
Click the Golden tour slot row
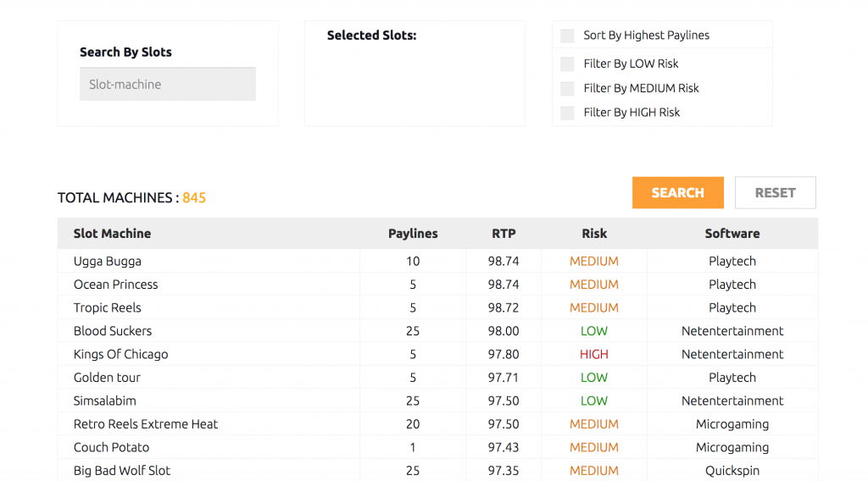[437, 377]
